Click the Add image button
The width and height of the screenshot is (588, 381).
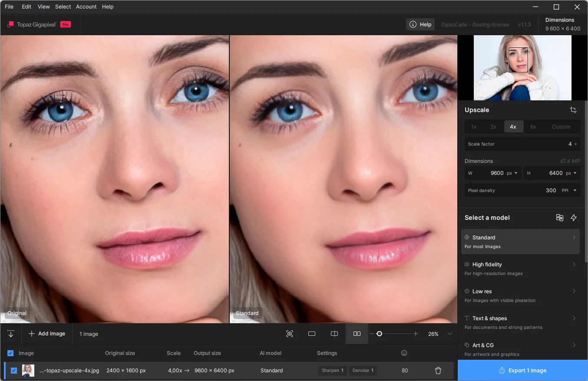[47, 334]
